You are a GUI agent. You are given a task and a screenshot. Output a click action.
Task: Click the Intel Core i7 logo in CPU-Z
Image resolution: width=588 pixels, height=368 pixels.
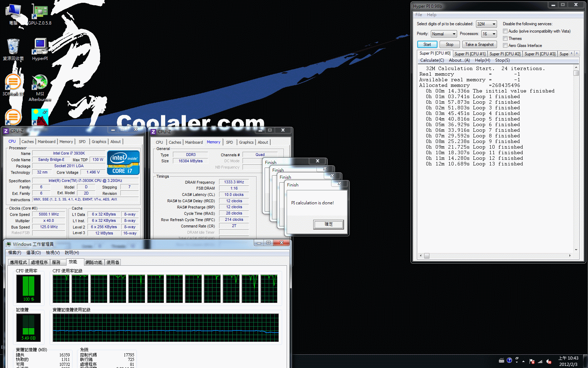coord(123,163)
